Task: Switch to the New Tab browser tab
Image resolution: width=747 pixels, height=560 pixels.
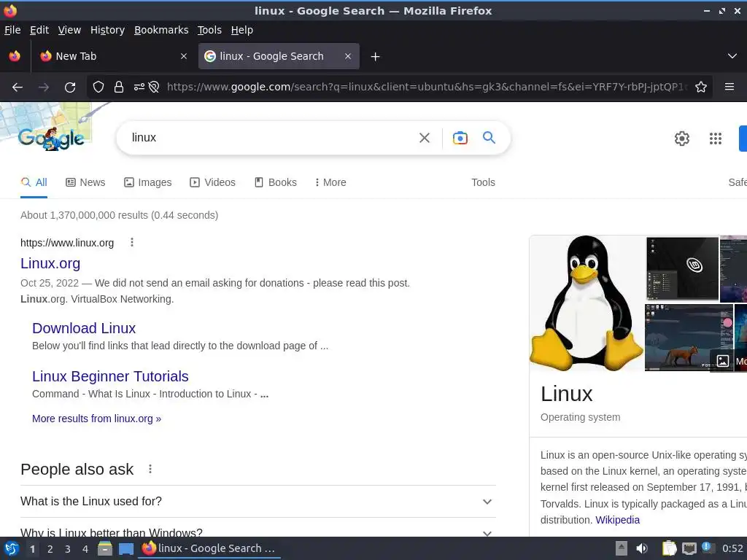Action: click(113, 56)
